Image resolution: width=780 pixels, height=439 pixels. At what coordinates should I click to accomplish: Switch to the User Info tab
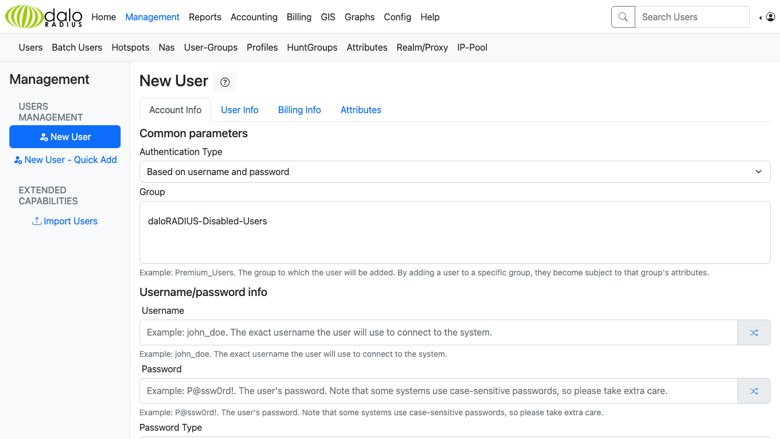tap(240, 110)
